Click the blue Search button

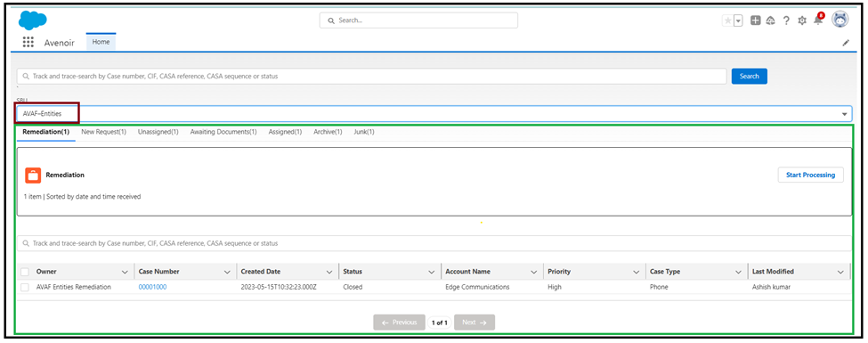(x=750, y=77)
